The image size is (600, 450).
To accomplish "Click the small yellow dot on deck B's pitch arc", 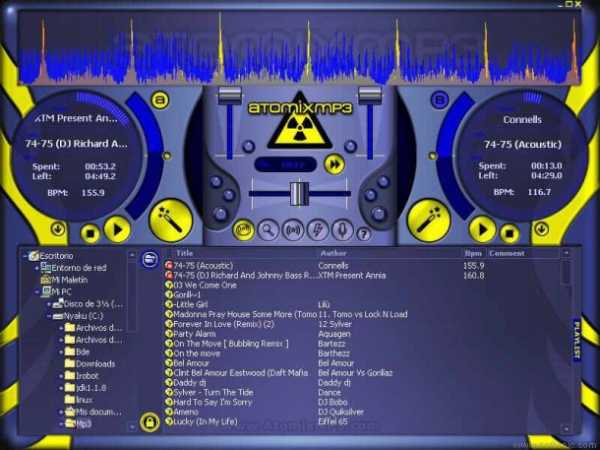I will pos(432,156).
